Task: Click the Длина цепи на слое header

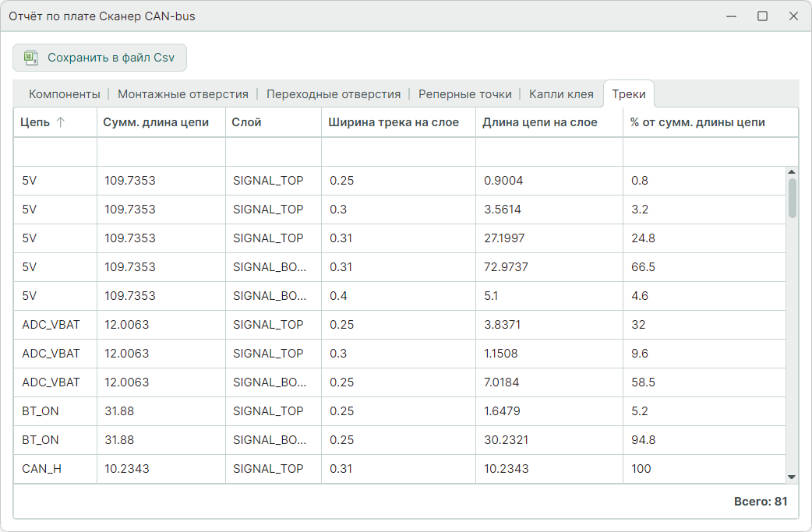Action: coord(540,122)
